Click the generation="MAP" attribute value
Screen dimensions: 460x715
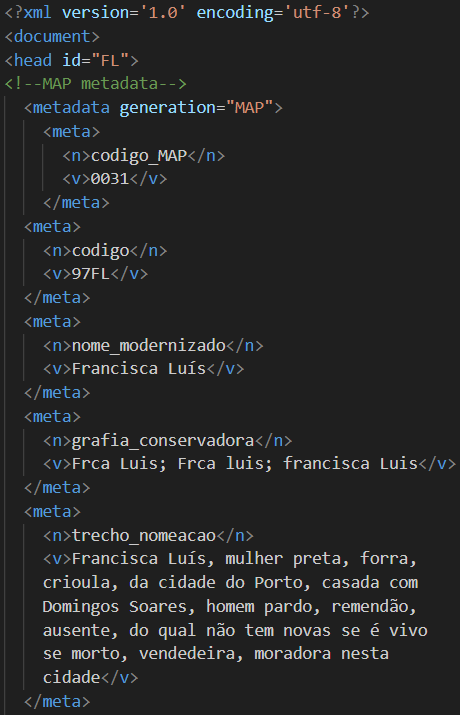click(x=253, y=108)
